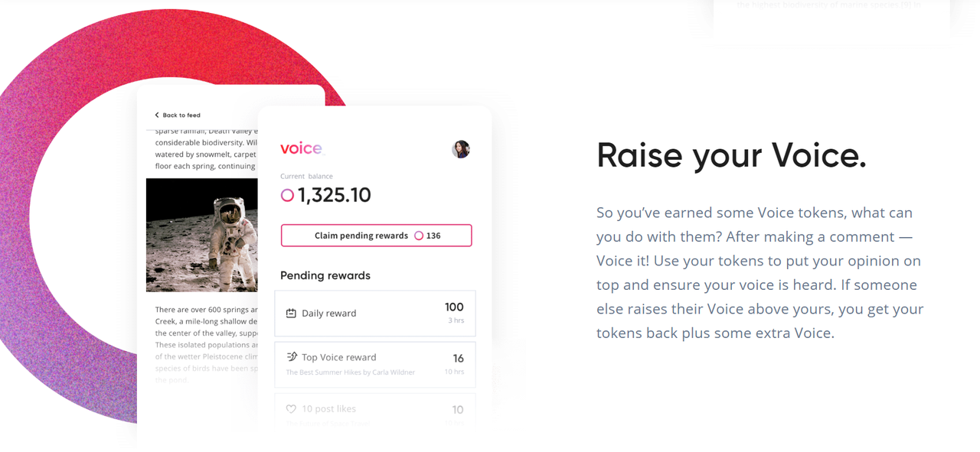Click the paragraph about earned Voice tokens
980x452 pixels.
[760, 272]
